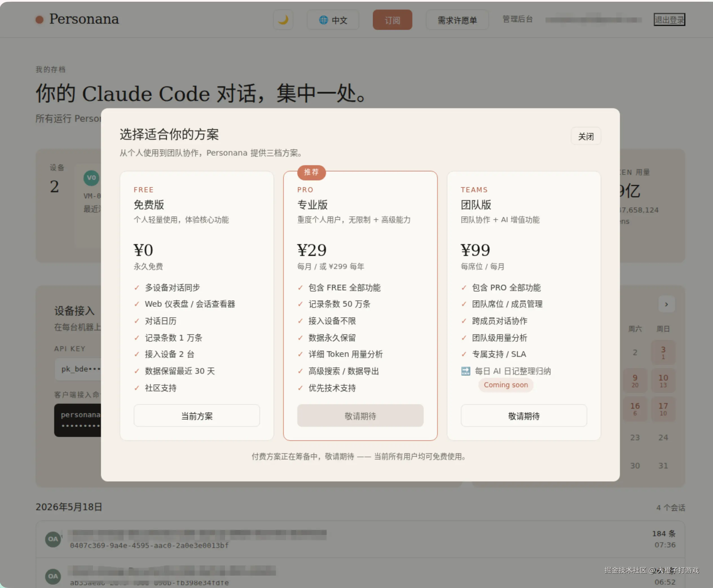Open the 中文 language selector

(333, 20)
